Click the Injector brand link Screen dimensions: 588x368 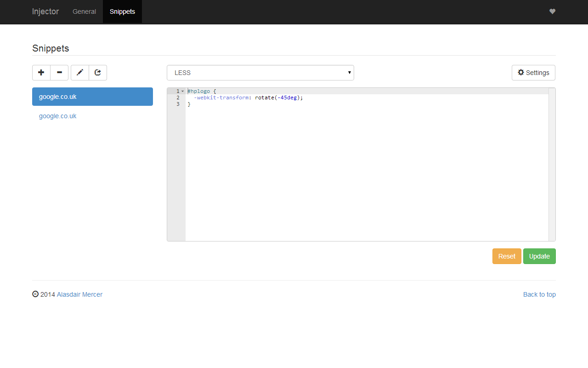pos(45,11)
